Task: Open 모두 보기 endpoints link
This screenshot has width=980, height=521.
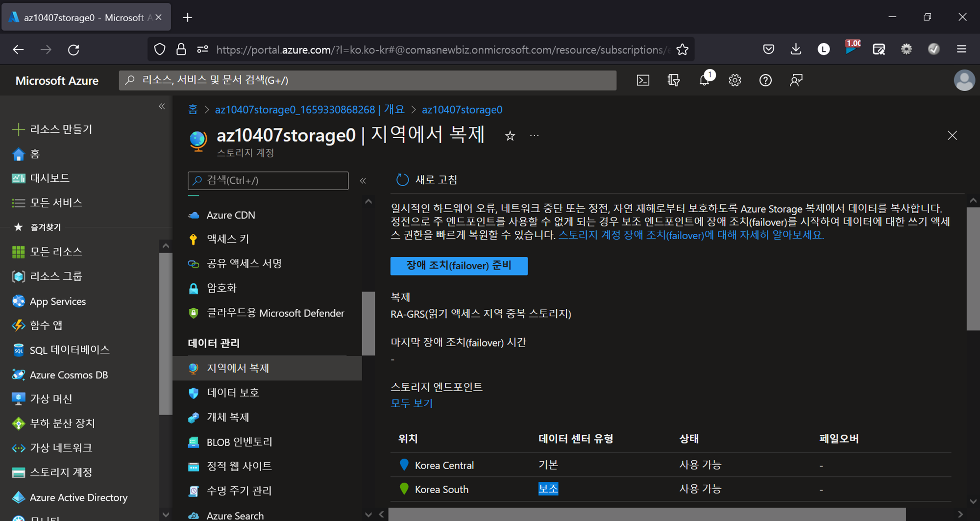Action: tap(412, 403)
